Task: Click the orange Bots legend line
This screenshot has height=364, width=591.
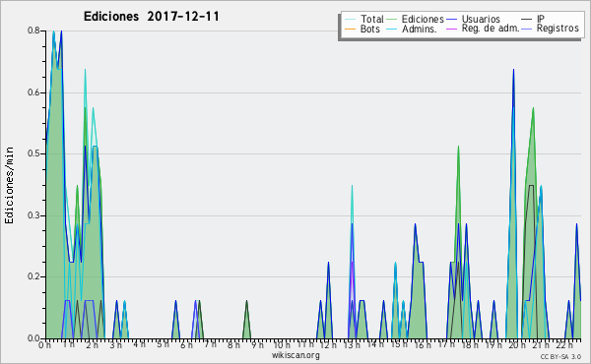Action: coord(350,29)
